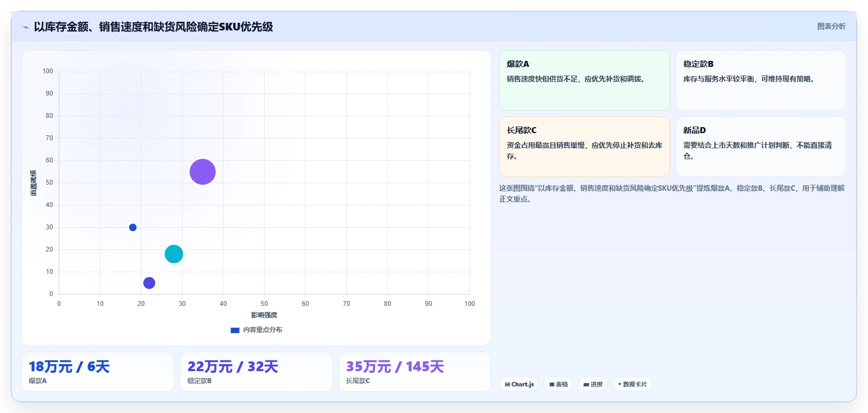Open the 爆款A insight card
Viewport: 868px width, 413px height.
pos(584,80)
